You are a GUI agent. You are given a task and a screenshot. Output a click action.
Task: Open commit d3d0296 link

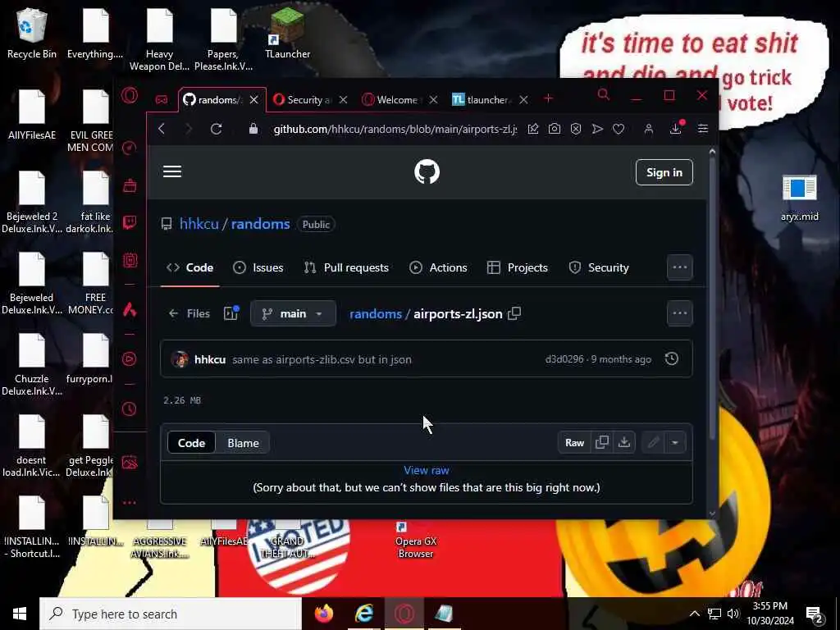point(564,359)
